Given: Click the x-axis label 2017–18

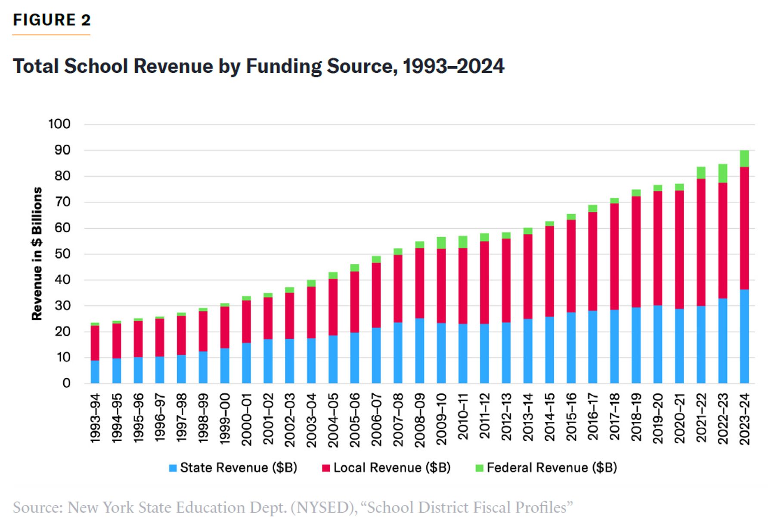Looking at the screenshot, I should click(x=614, y=417).
